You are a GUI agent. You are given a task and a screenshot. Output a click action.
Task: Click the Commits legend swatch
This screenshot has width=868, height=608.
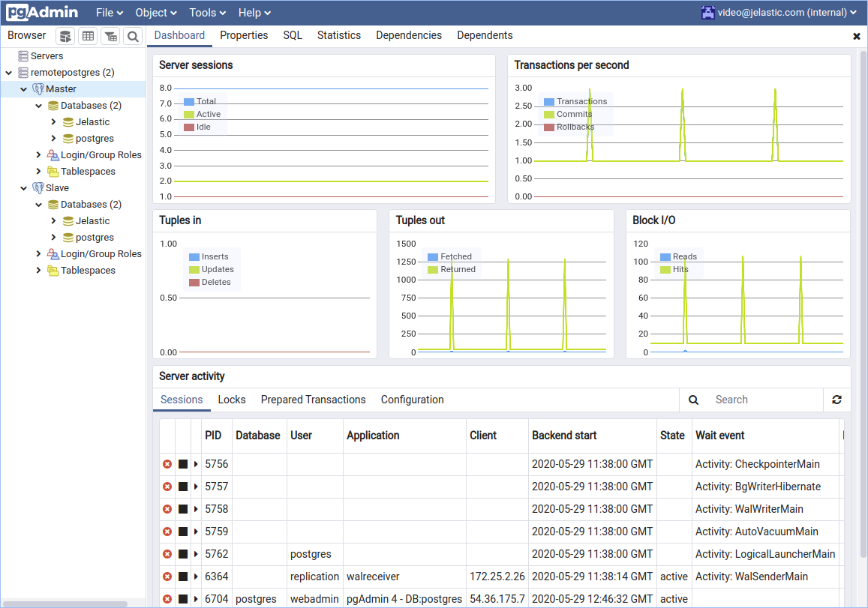tap(549, 115)
